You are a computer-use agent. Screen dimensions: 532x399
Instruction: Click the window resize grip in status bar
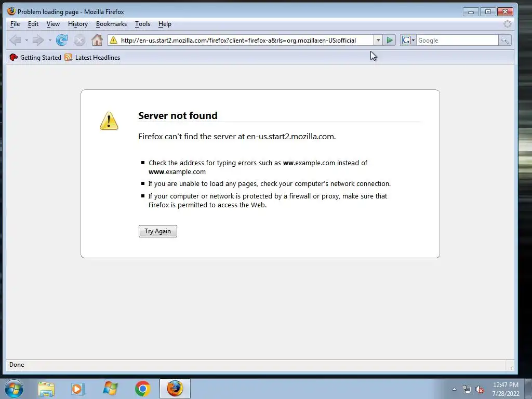pos(511,367)
